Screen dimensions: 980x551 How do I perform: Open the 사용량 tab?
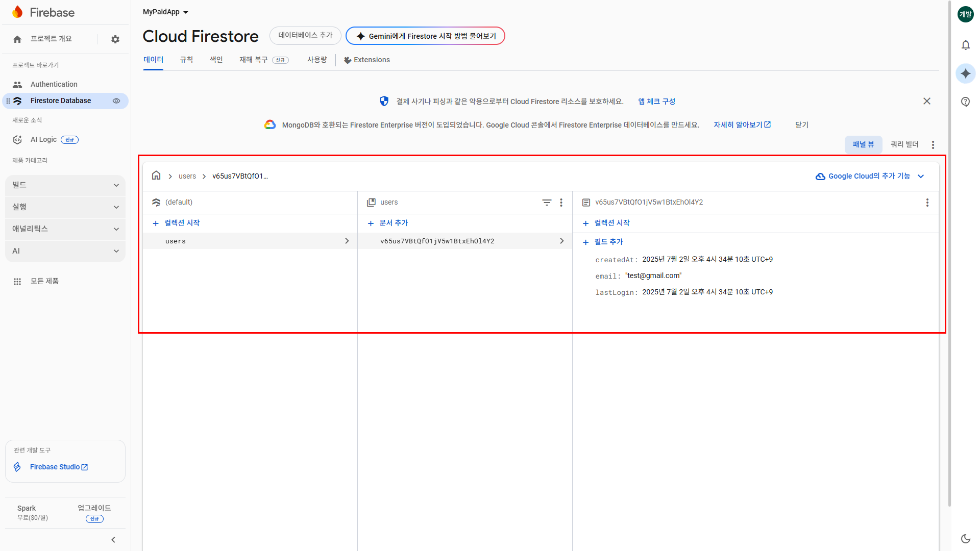[317, 60]
